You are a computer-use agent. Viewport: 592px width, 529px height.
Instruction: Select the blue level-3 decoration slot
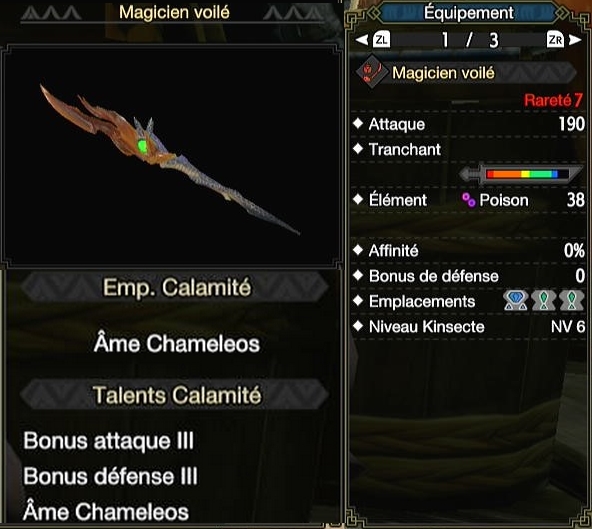pos(516,301)
